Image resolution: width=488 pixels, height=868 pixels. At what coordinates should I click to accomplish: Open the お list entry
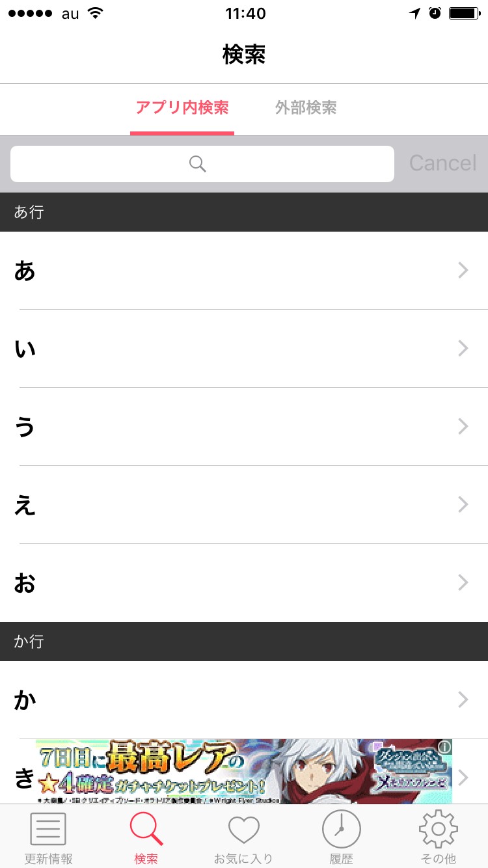(244, 582)
